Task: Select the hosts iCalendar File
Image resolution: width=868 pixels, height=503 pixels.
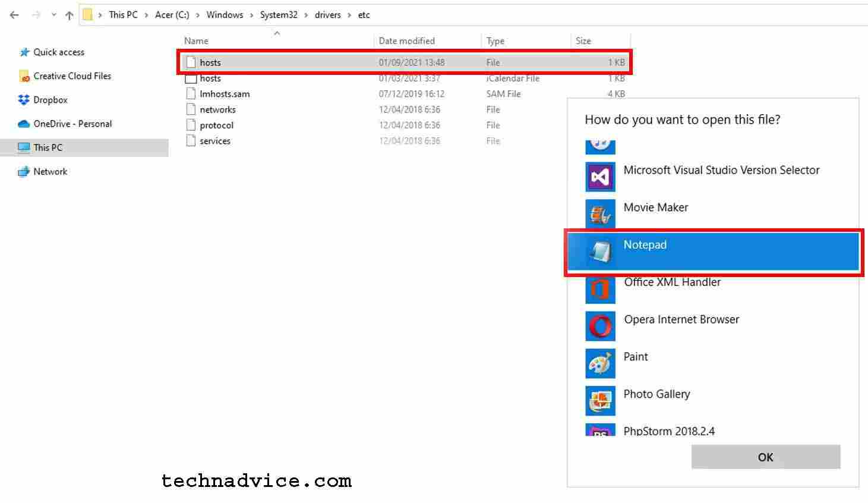Action: 404,78
